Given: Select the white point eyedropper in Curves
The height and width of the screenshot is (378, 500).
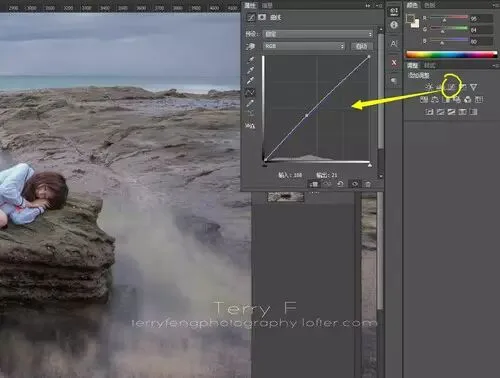Looking at the screenshot, I should point(250,81).
